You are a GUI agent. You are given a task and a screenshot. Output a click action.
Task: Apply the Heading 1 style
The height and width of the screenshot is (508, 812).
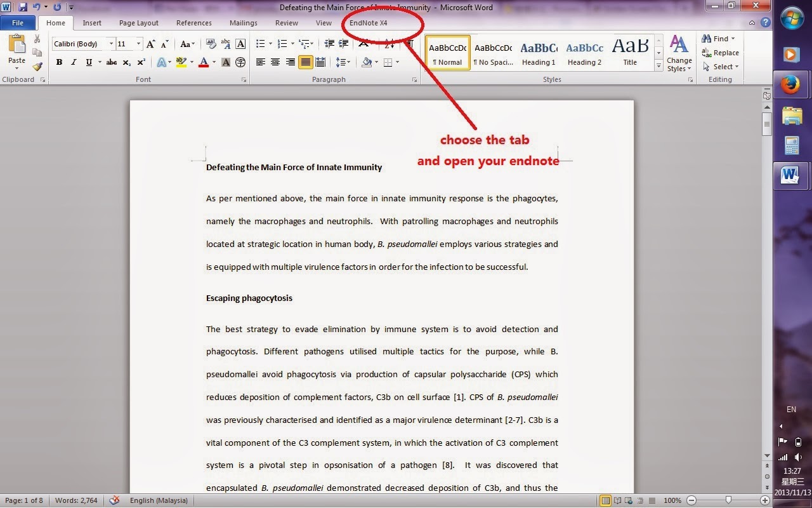[x=539, y=51]
